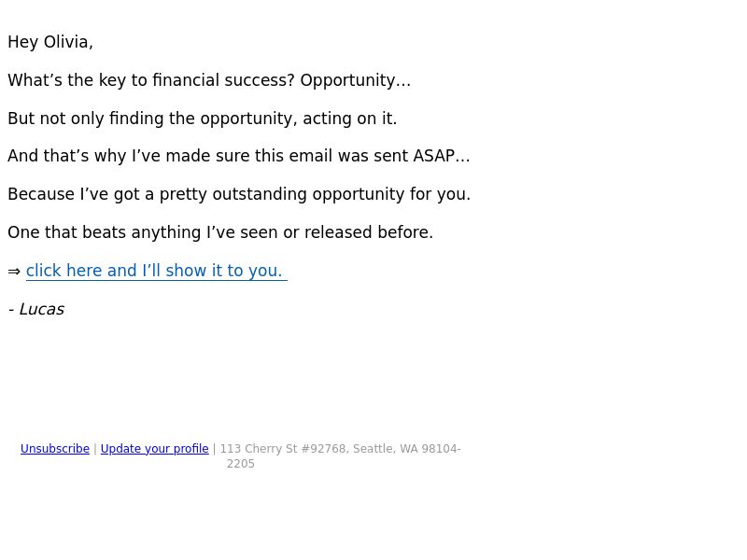The height and width of the screenshot is (560, 747).
Task: Click the italic "- Lucas" signature
Action: 36,309
